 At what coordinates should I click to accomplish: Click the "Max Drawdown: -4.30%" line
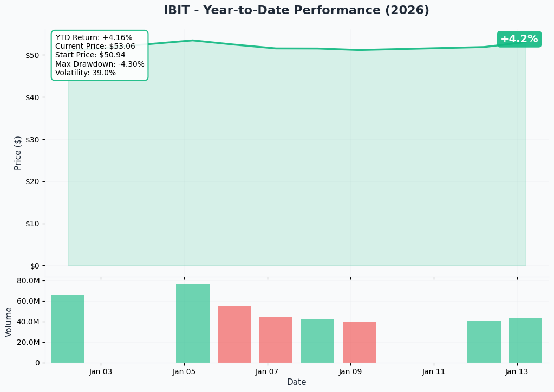tap(100, 64)
